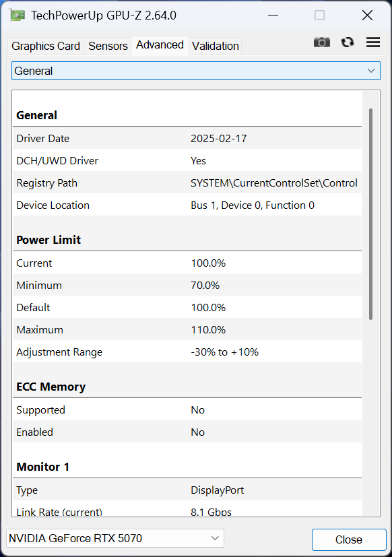Viewport: 392px width, 557px height.
Task: Select the Validation tab
Action: pos(215,46)
